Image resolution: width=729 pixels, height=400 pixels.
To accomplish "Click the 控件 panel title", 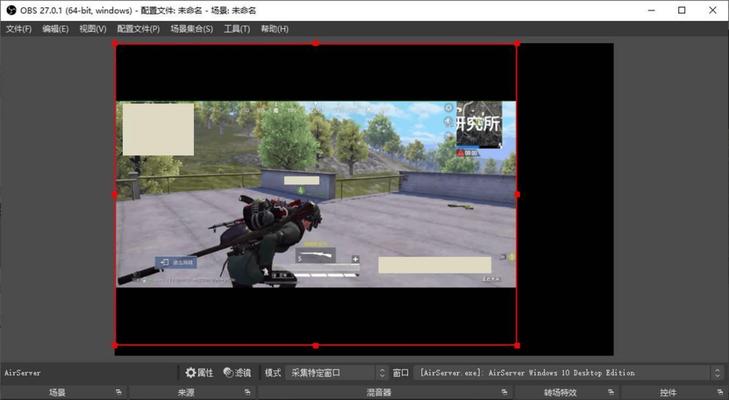I will [x=668, y=393].
